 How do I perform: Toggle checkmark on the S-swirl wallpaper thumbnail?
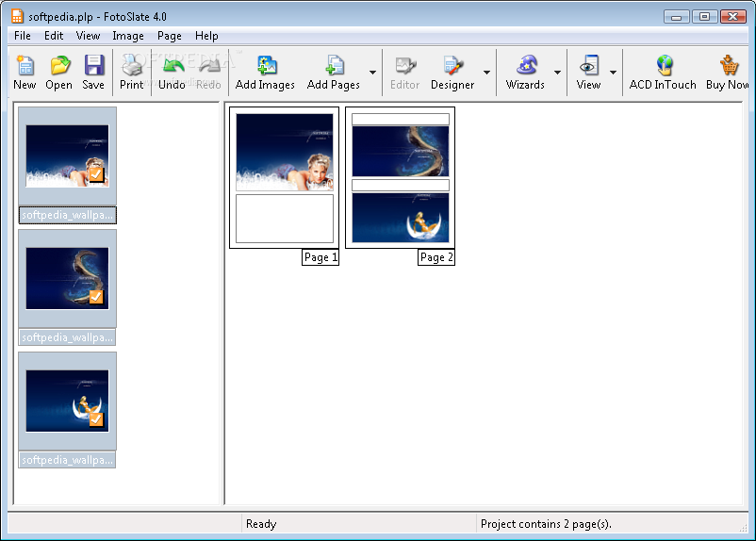pos(96,297)
